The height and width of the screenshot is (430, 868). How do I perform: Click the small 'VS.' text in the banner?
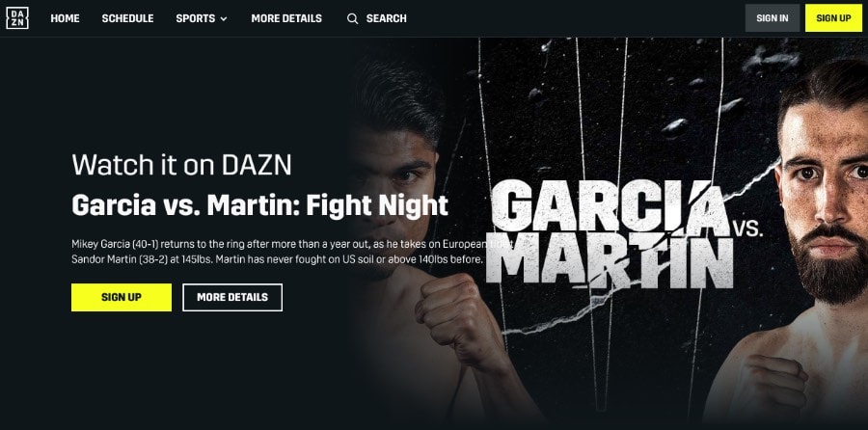[x=747, y=228]
